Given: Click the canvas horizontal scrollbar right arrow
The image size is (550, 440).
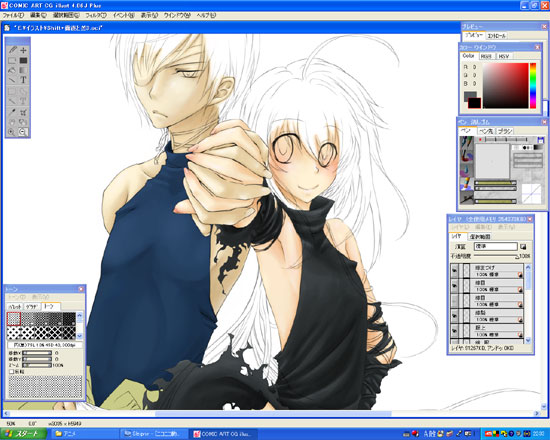Looking at the screenshot, I should click(536, 414).
